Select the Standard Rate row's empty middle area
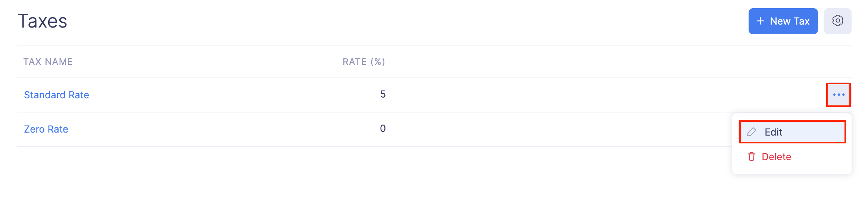The height and width of the screenshot is (219, 868). point(560,95)
